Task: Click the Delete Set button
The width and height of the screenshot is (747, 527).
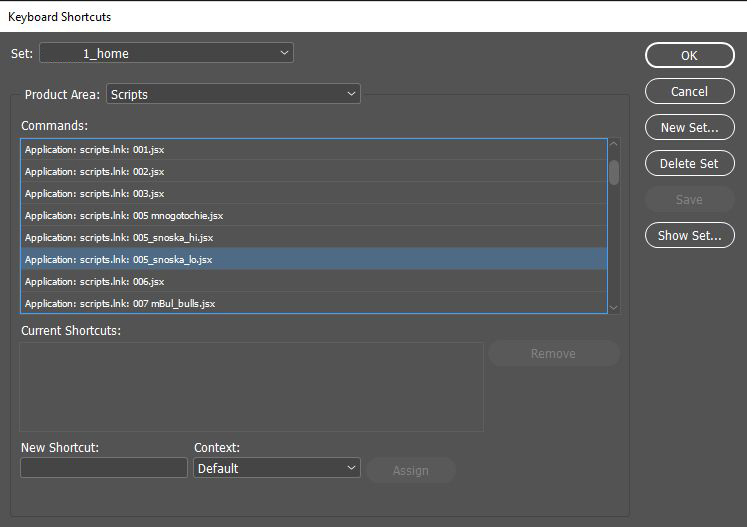Action: tap(689, 163)
